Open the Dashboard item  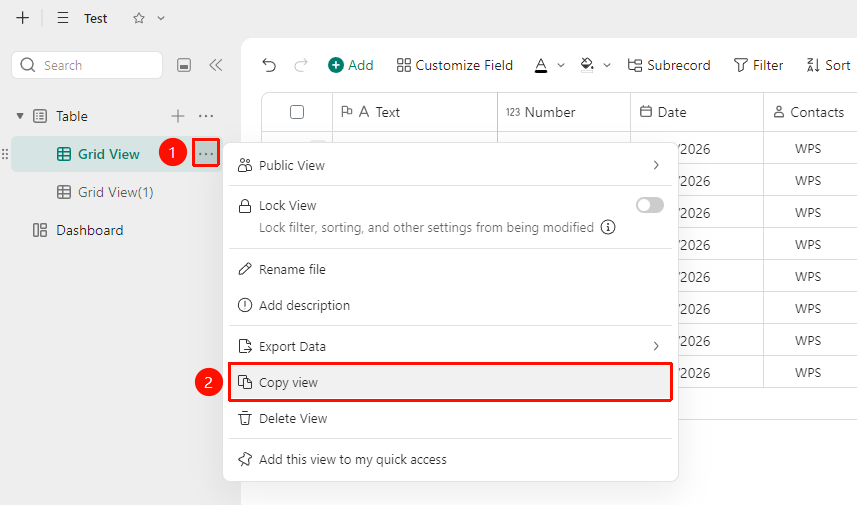coord(90,230)
